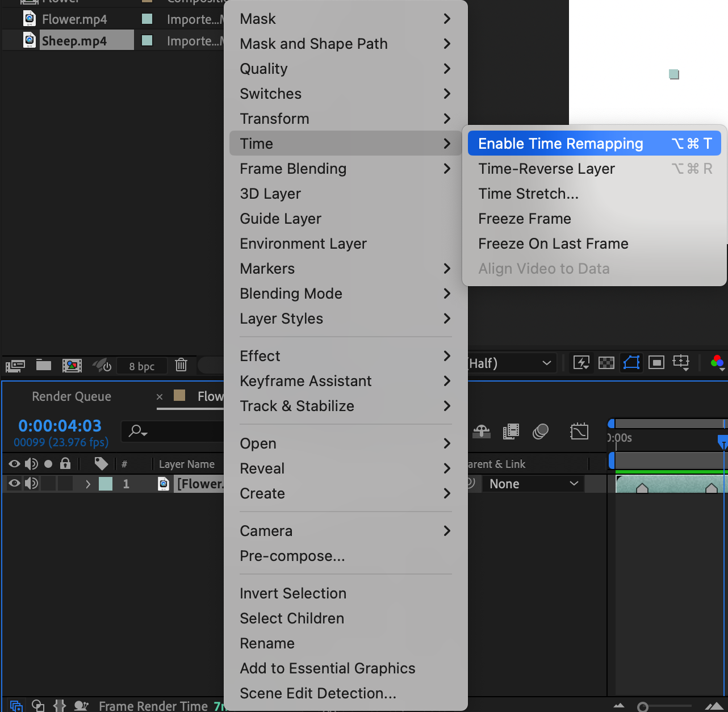Click Pre-compose... in the context menu
This screenshot has width=728, height=712.
345,556
